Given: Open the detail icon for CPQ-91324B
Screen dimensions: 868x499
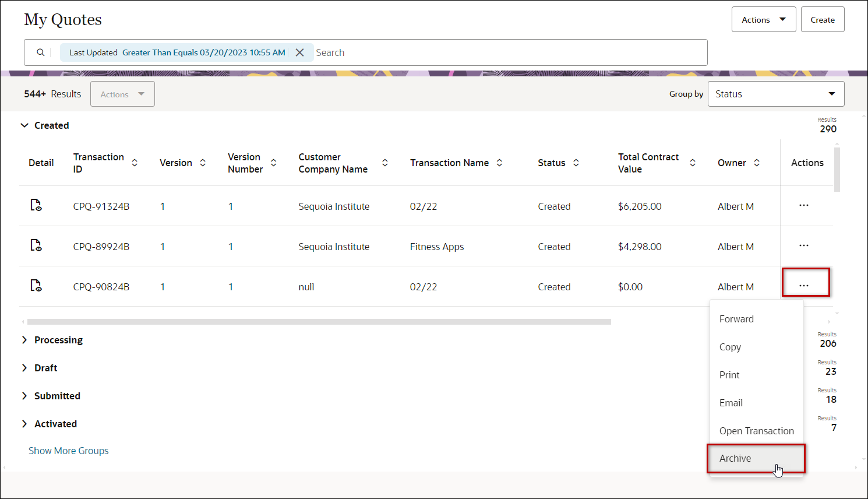Looking at the screenshot, I should pos(36,205).
